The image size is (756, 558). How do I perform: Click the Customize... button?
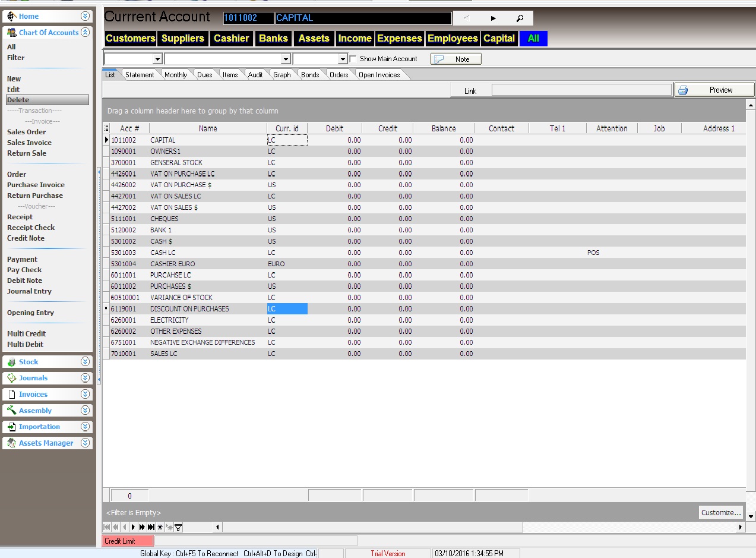720,512
